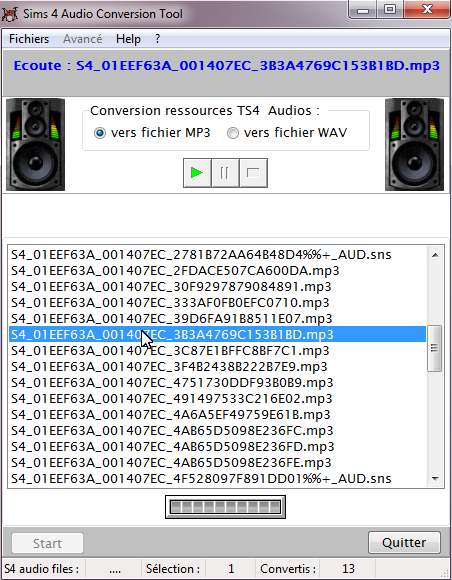Click the Start button

click(x=47, y=543)
